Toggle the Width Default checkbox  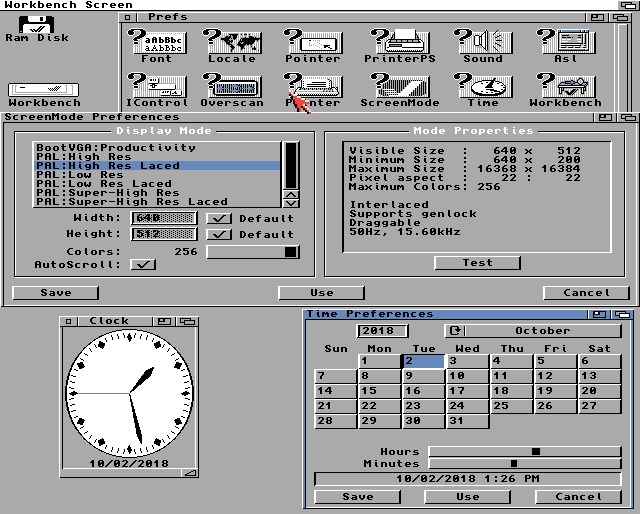(219, 218)
